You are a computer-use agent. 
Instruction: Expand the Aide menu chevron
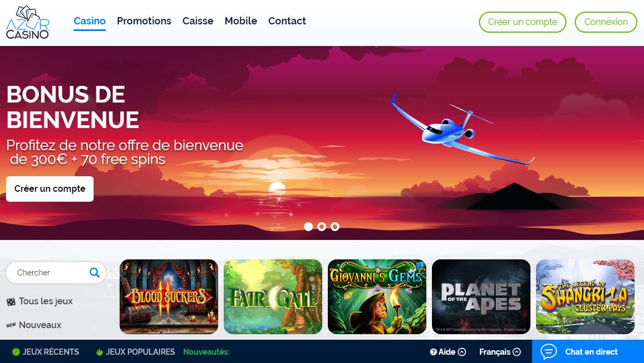(x=462, y=352)
